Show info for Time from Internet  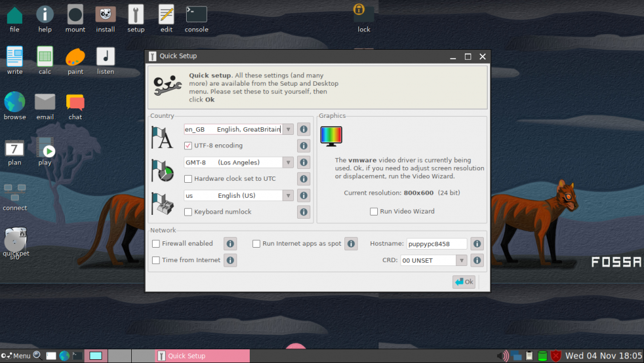point(230,260)
